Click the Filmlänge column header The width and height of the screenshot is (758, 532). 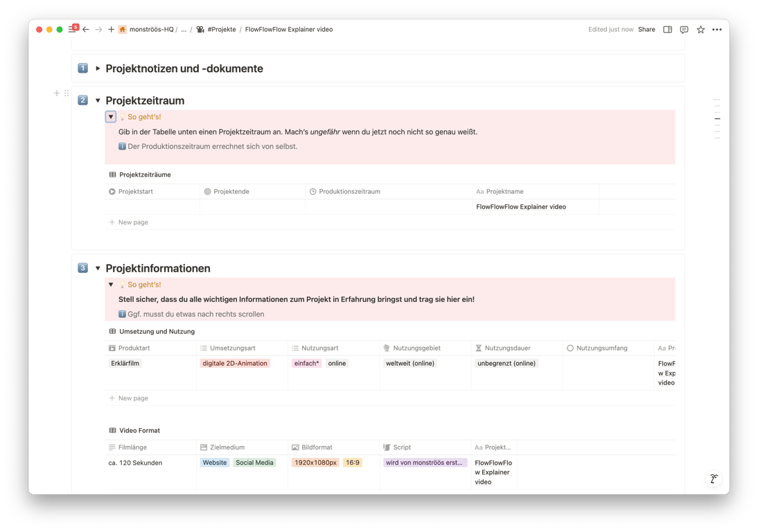(x=150, y=447)
